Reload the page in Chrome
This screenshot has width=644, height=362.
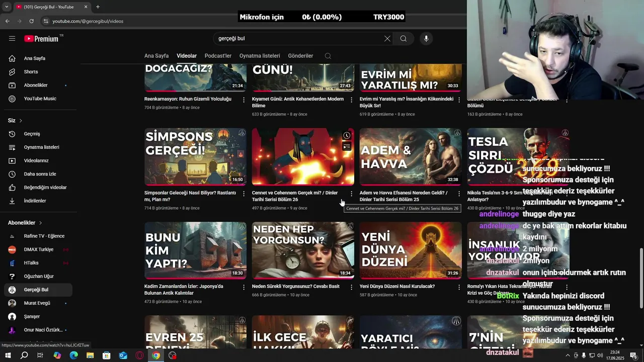(x=31, y=21)
